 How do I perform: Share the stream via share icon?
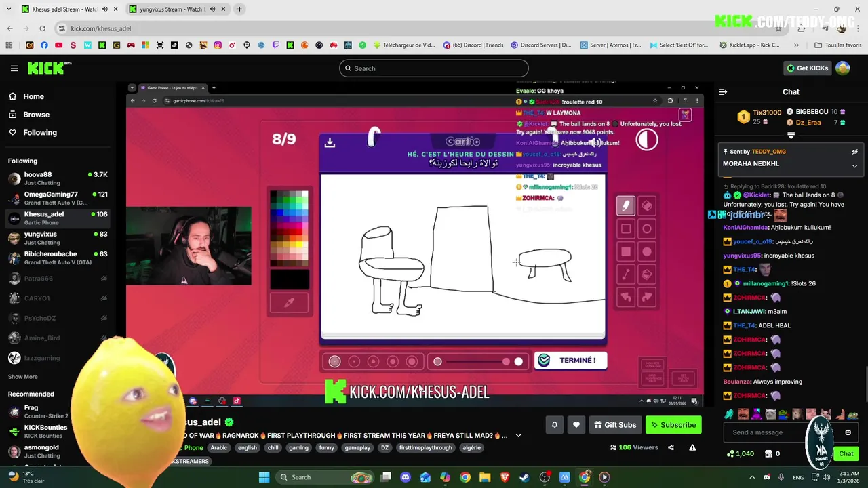tap(671, 447)
